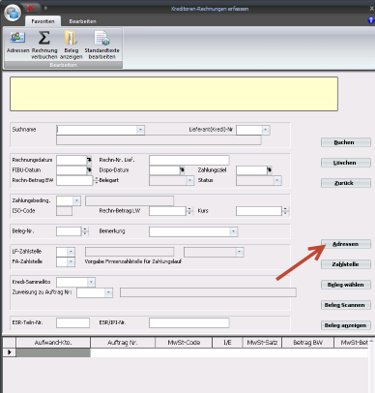Expand the LF-Zahlstelle dropdown
The image size is (375, 393).
pos(71,252)
